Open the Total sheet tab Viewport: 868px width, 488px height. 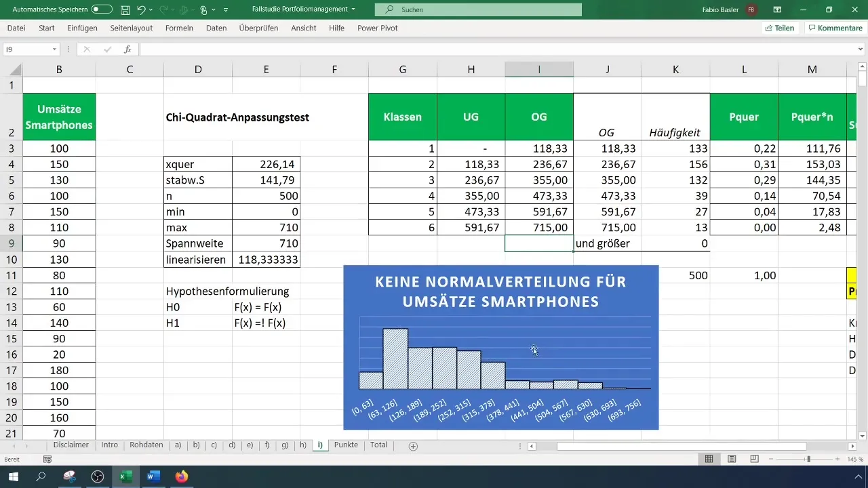[x=379, y=445]
